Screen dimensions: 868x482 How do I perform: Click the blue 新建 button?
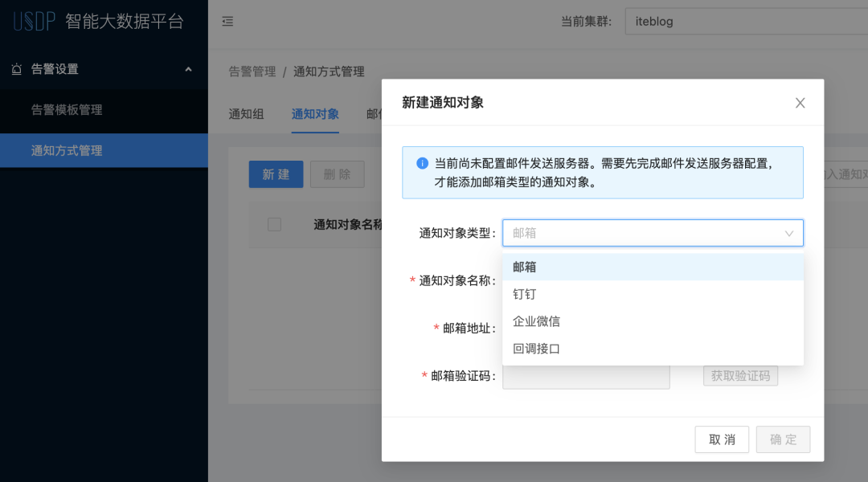pos(276,174)
